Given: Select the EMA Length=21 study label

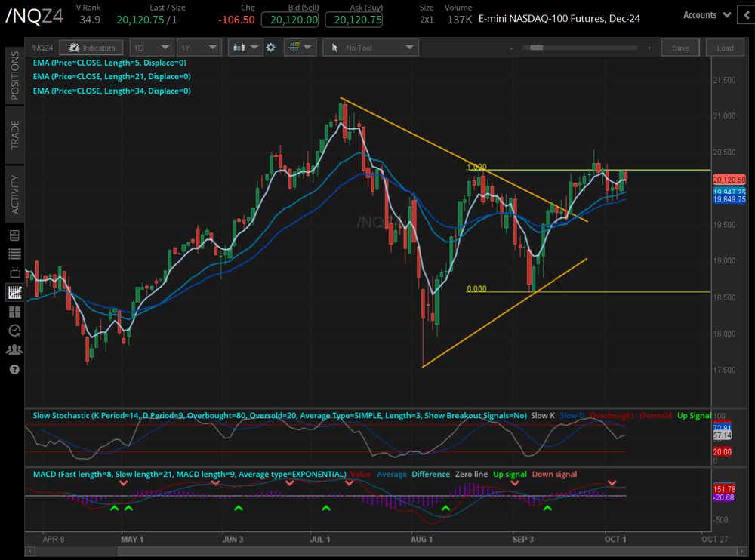Looking at the screenshot, I should [112, 76].
